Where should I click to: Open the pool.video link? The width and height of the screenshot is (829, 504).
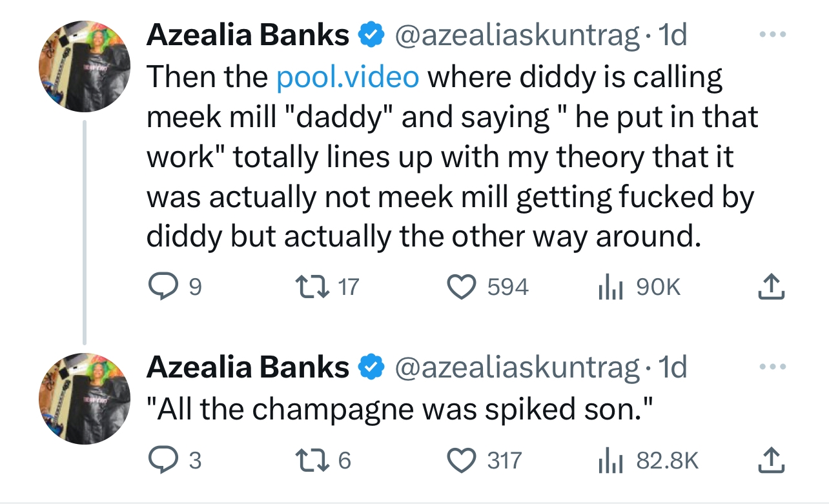point(347,77)
